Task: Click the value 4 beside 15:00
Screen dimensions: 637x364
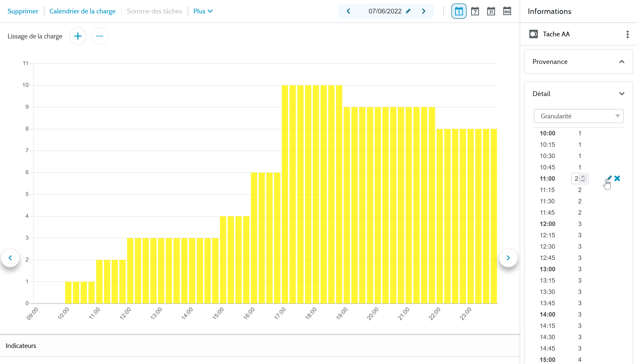Action: pyautogui.click(x=580, y=360)
